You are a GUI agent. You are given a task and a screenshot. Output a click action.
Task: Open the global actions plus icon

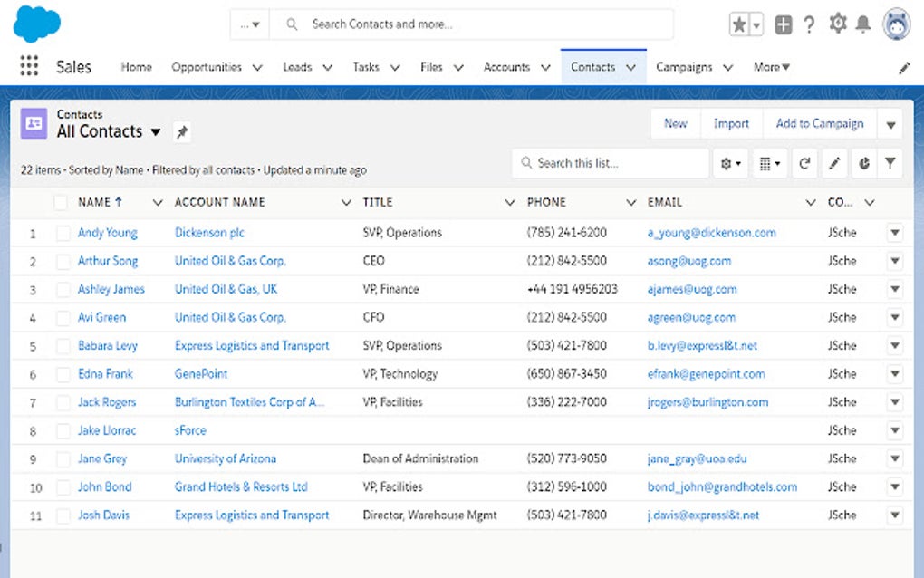(784, 25)
